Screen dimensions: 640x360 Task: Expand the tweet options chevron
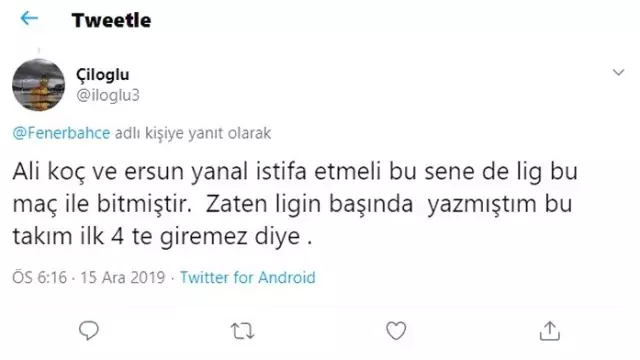(x=618, y=73)
